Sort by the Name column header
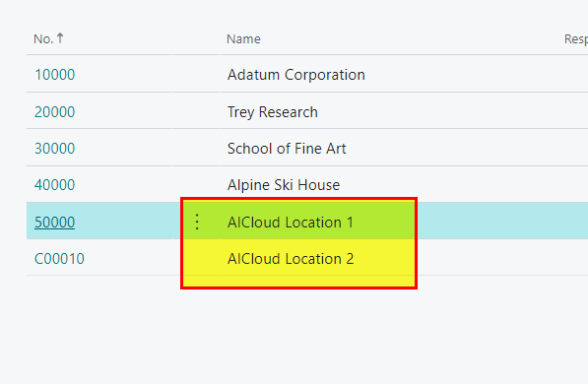Image resolution: width=588 pixels, height=384 pixels. [243, 39]
